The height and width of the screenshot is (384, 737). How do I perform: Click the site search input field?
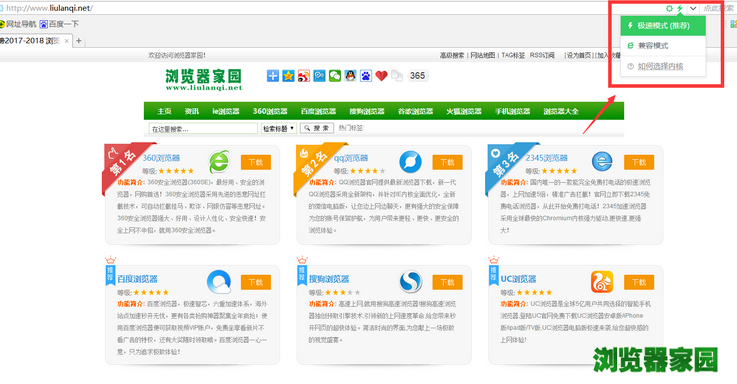(x=203, y=128)
